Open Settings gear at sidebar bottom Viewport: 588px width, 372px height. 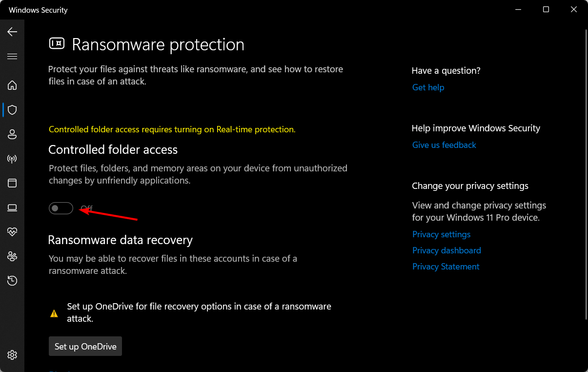click(12, 354)
